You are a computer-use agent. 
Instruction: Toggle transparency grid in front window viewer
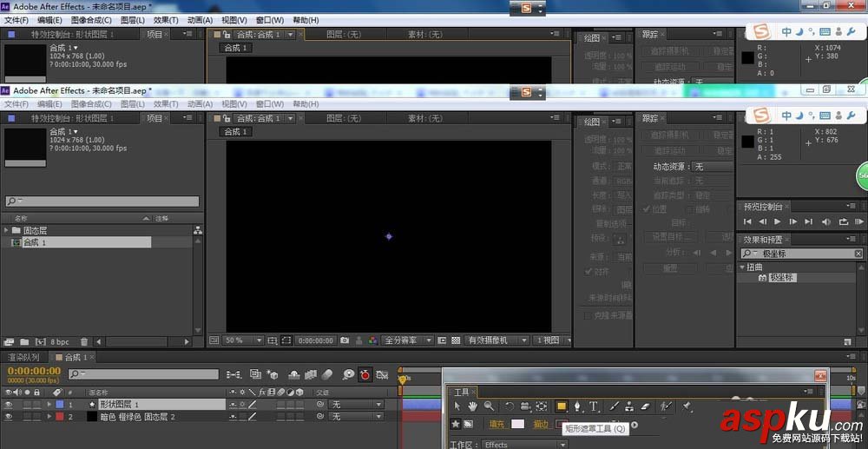point(456,340)
